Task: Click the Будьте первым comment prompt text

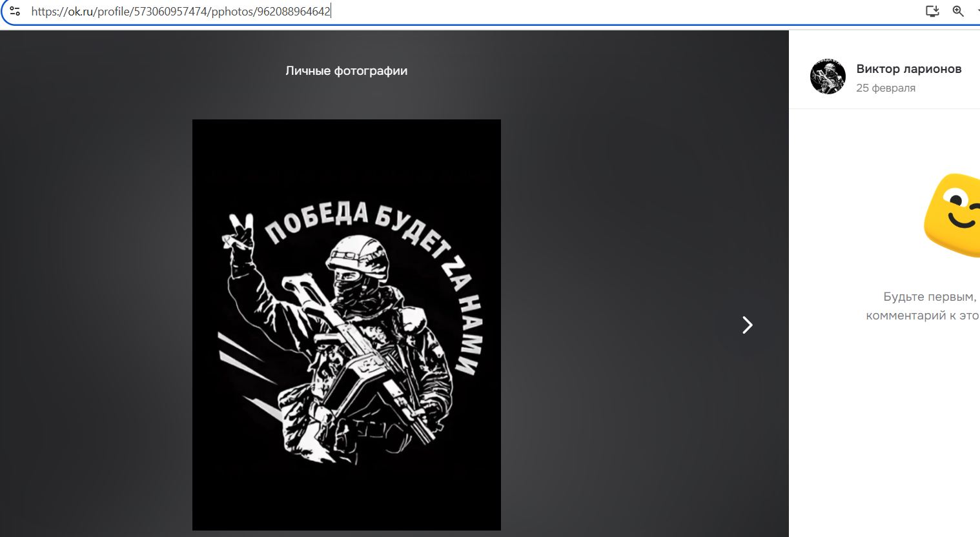Action: (929, 297)
